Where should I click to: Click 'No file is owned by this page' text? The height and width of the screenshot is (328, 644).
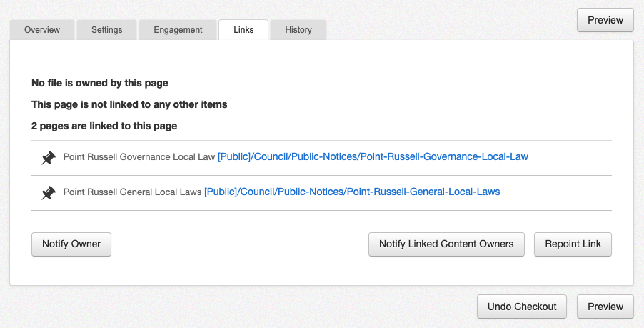(100, 83)
